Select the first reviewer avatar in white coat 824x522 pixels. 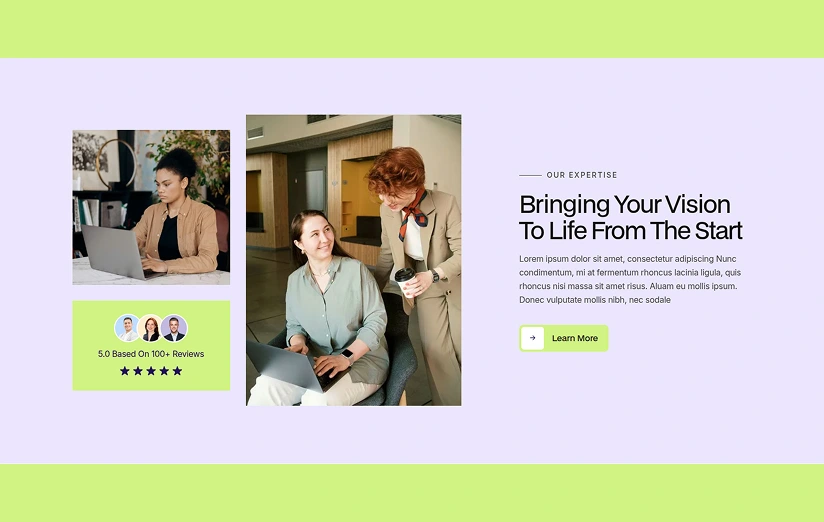coord(127,328)
